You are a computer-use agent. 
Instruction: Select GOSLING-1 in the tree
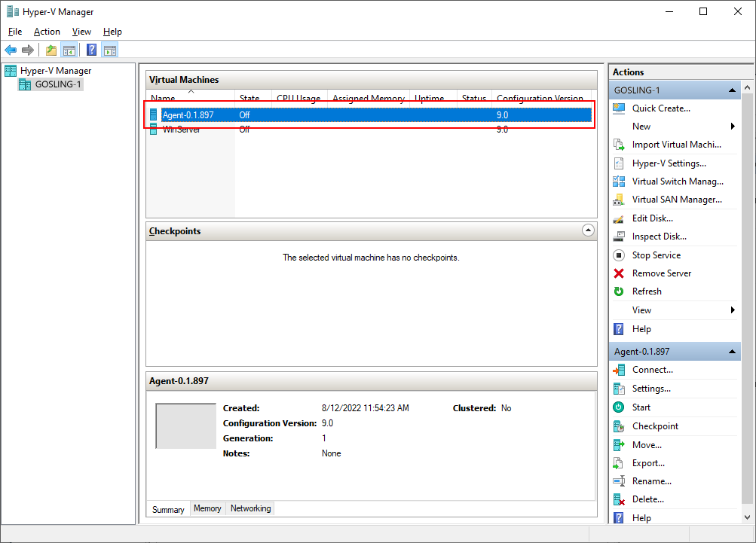click(58, 84)
